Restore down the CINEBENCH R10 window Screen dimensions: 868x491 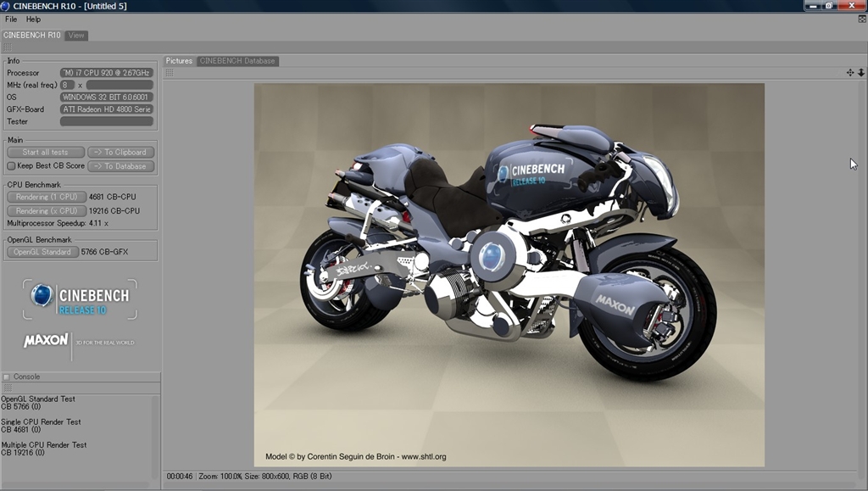pyautogui.click(x=829, y=6)
